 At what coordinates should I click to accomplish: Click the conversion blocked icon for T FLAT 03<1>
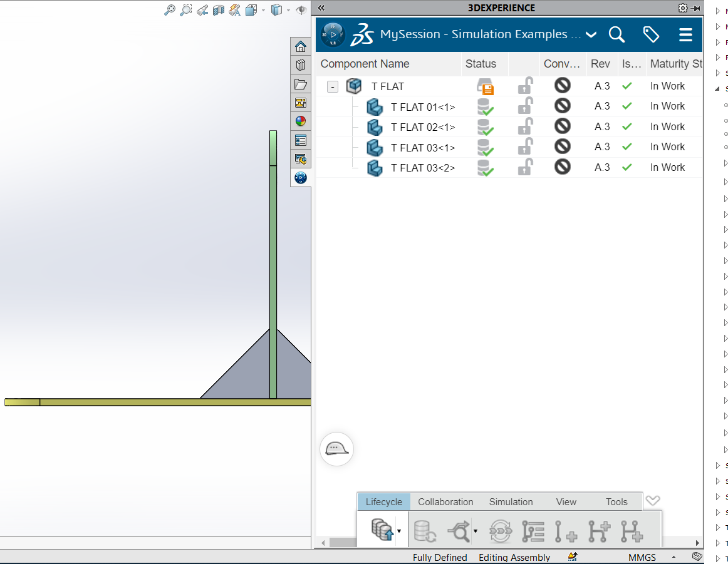coord(562,146)
